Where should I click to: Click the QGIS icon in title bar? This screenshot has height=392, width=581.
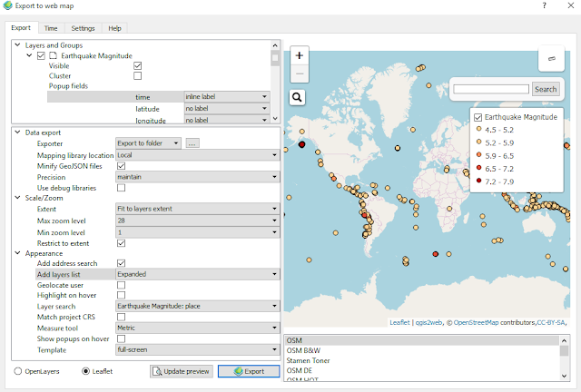[7, 5]
